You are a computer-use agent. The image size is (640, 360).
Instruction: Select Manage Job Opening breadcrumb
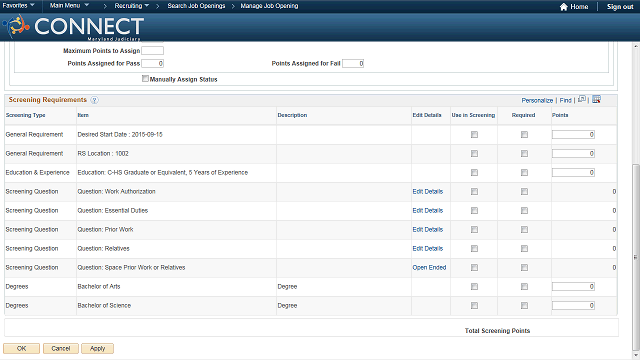click(269, 6)
